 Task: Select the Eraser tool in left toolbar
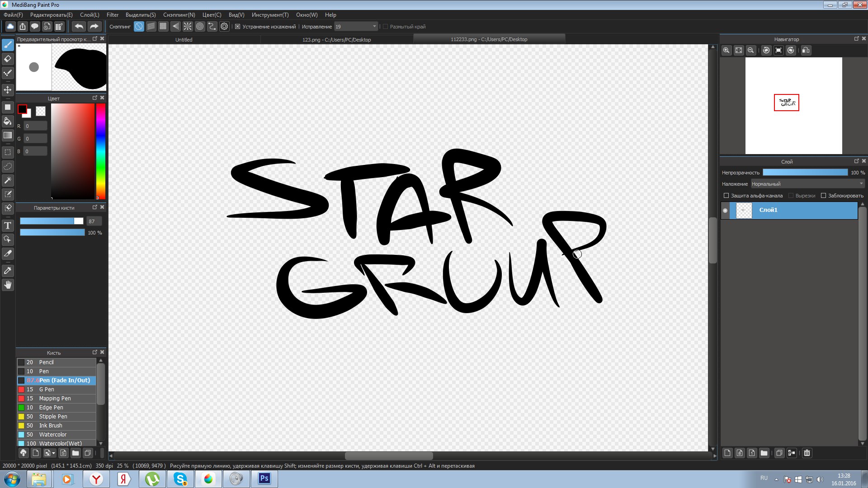(8, 59)
